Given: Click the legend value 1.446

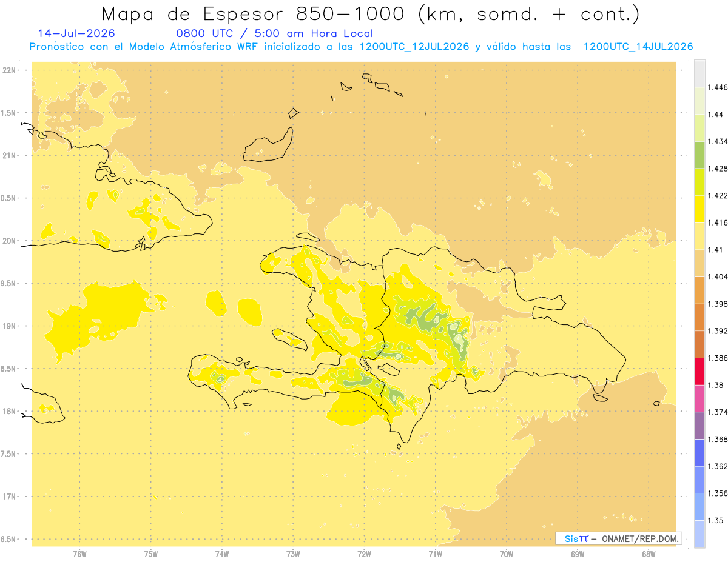Looking at the screenshot, I should tap(718, 87).
